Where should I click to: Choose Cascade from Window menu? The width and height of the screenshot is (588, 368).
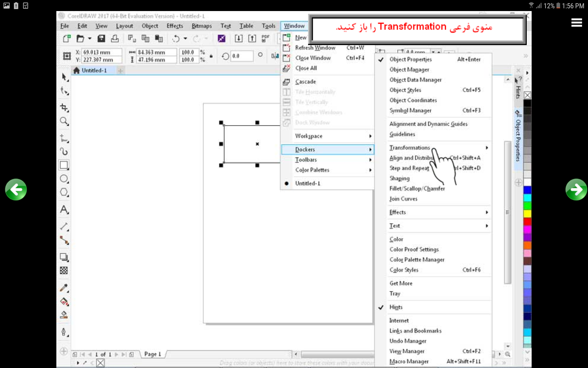tap(327, 82)
